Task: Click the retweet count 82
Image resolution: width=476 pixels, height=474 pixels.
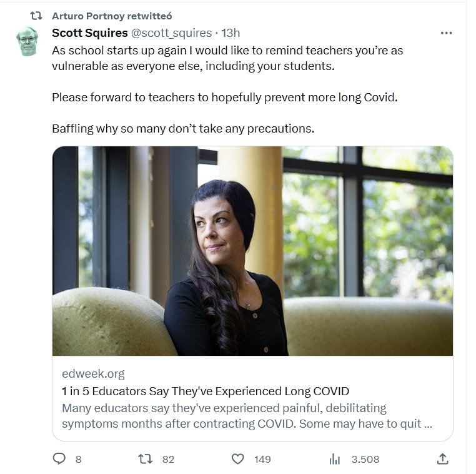Action: [168, 459]
